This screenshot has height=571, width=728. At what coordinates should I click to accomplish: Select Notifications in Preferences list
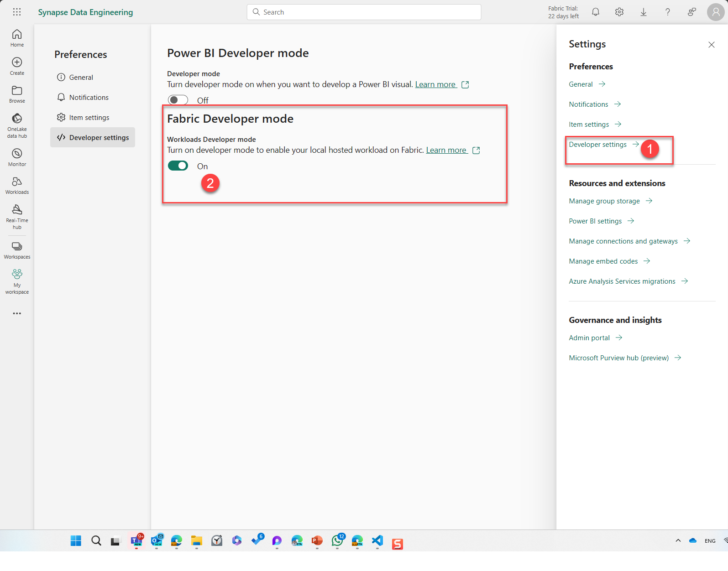coord(93,98)
